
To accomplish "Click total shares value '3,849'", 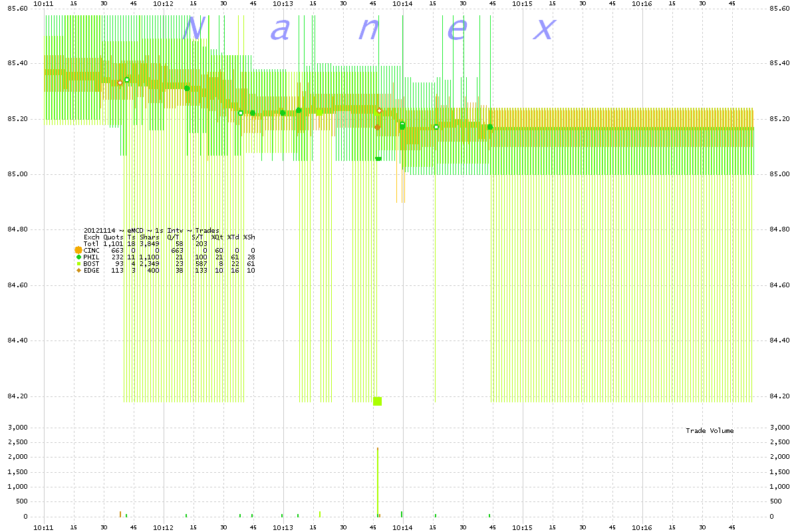I will point(149,244).
